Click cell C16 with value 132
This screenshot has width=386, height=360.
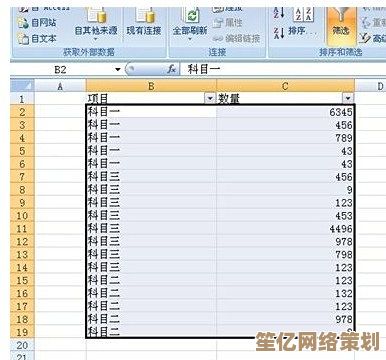point(285,293)
